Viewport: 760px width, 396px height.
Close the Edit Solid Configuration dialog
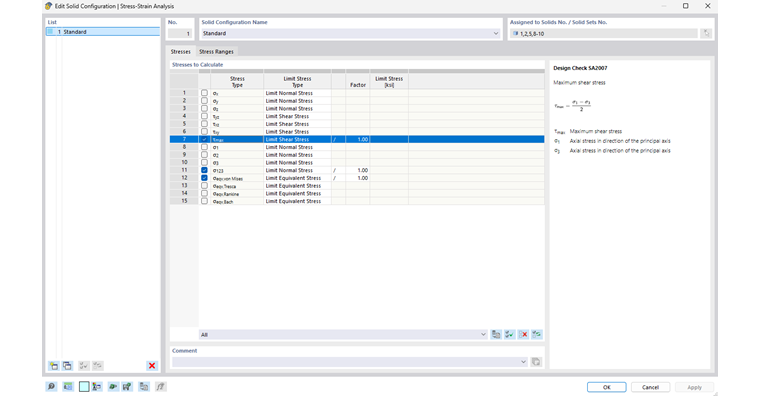(x=708, y=6)
